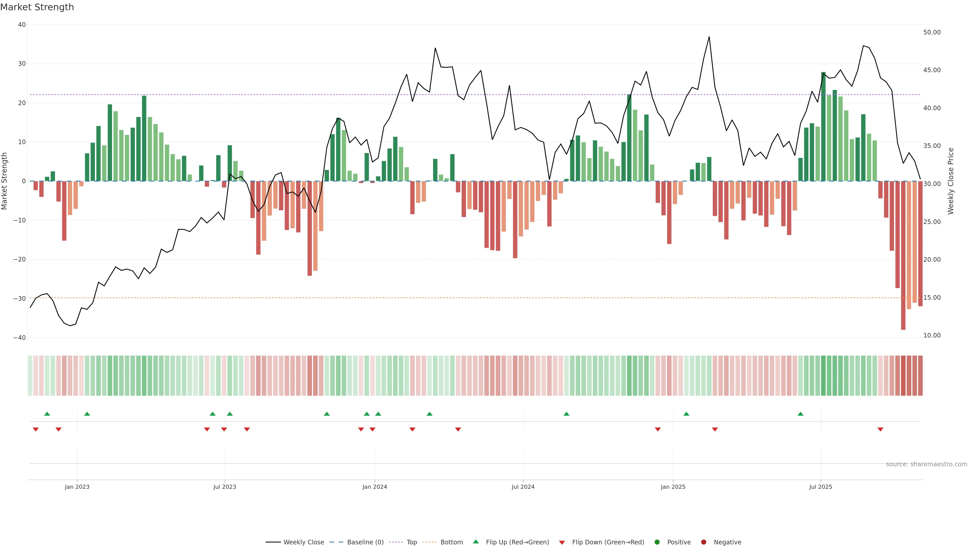Select the Jan 2024 axis label

[374, 487]
